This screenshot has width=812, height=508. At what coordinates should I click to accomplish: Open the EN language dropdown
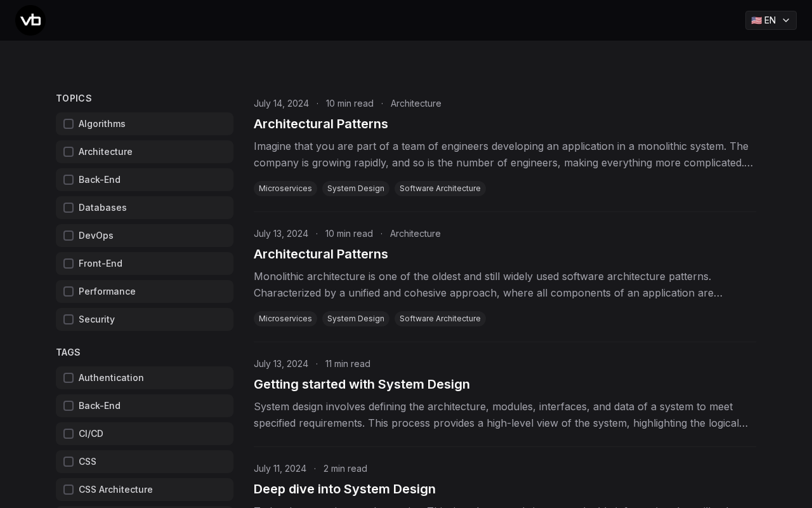770,20
